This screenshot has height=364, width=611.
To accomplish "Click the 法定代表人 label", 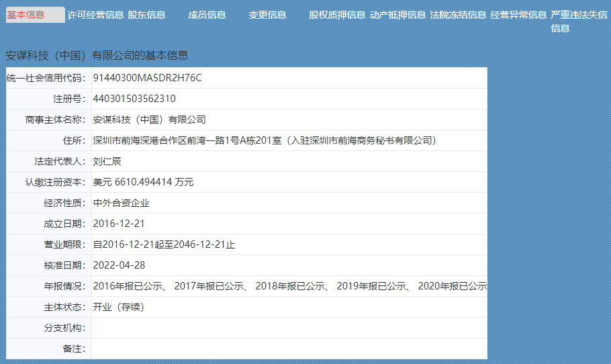I will click(60, 161).
